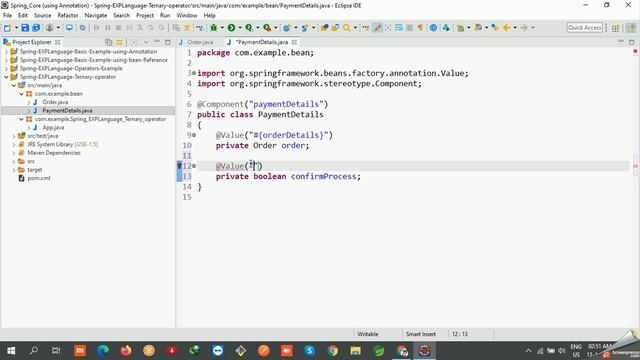Viewport: 640px width, 360px height.
Task: Open the Refactor menu
Action: [x=68, y=16]
